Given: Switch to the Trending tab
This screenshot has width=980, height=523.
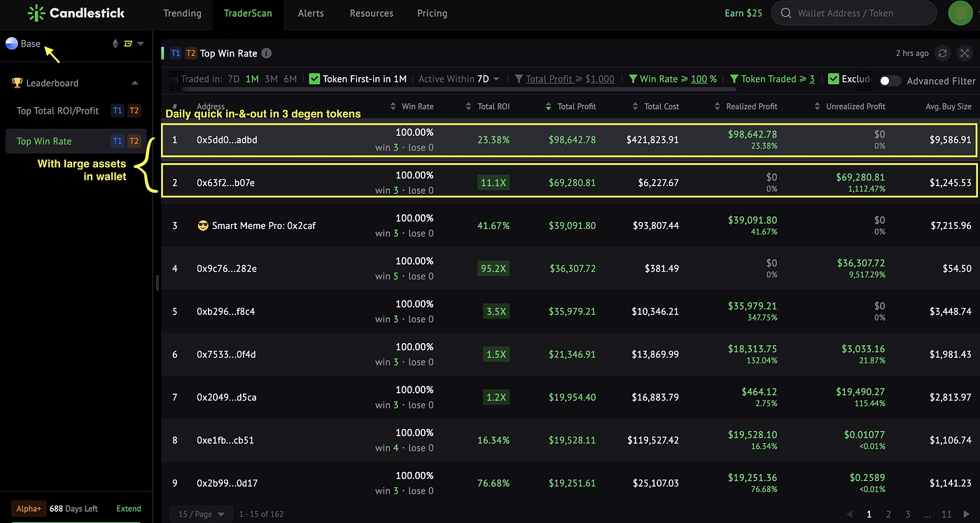Looking at the screenshot, I should coord(182,13).
